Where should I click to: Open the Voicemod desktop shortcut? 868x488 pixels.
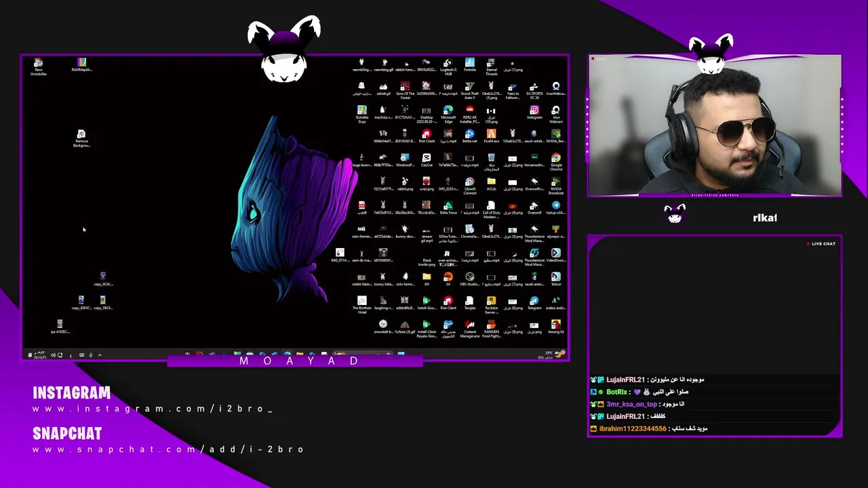[534, 160]
